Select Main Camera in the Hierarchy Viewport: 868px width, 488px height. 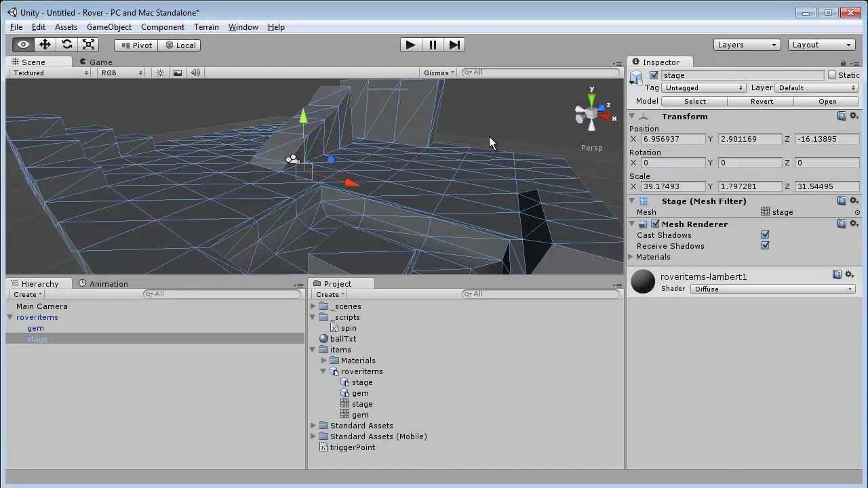pos(41,306)
